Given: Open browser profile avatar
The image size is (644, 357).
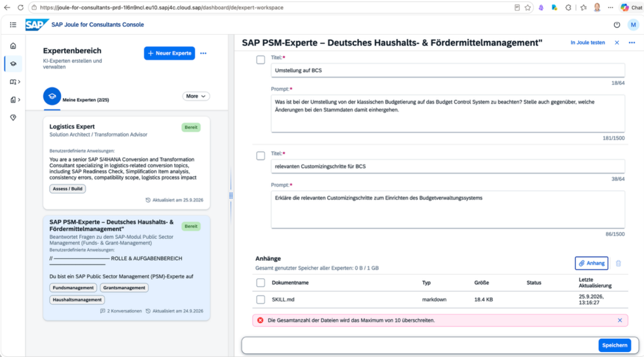Looking at the screenshot, I should (597, 8).
